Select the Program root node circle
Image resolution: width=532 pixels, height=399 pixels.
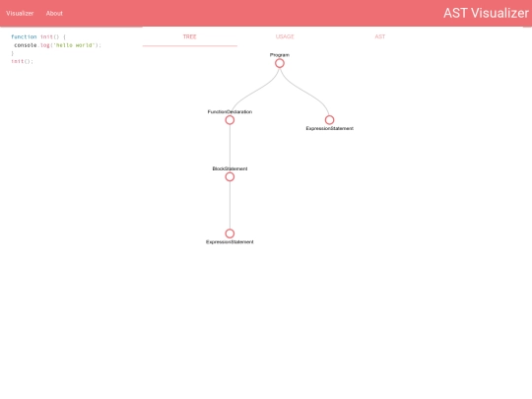280,63
